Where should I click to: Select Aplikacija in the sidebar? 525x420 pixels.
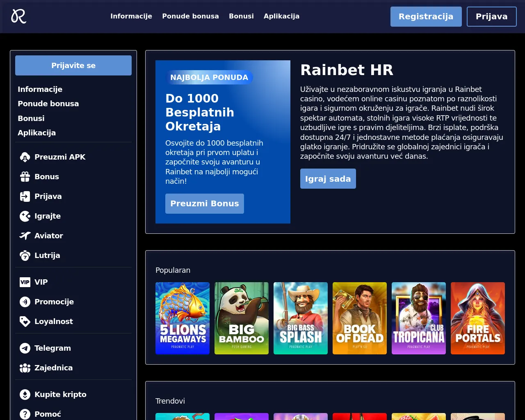pyautogui.click(x=37, y=133)
